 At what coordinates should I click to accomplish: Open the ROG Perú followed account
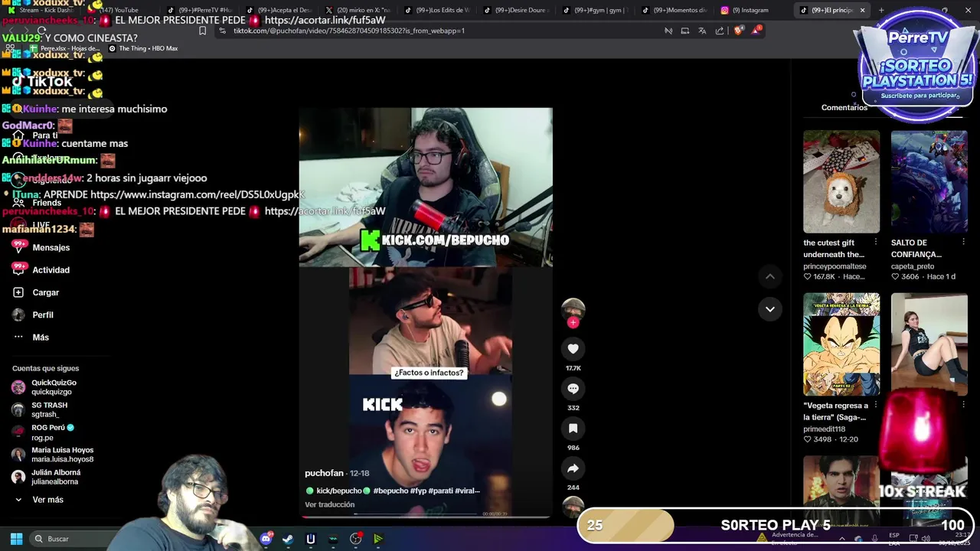point(43,432)
